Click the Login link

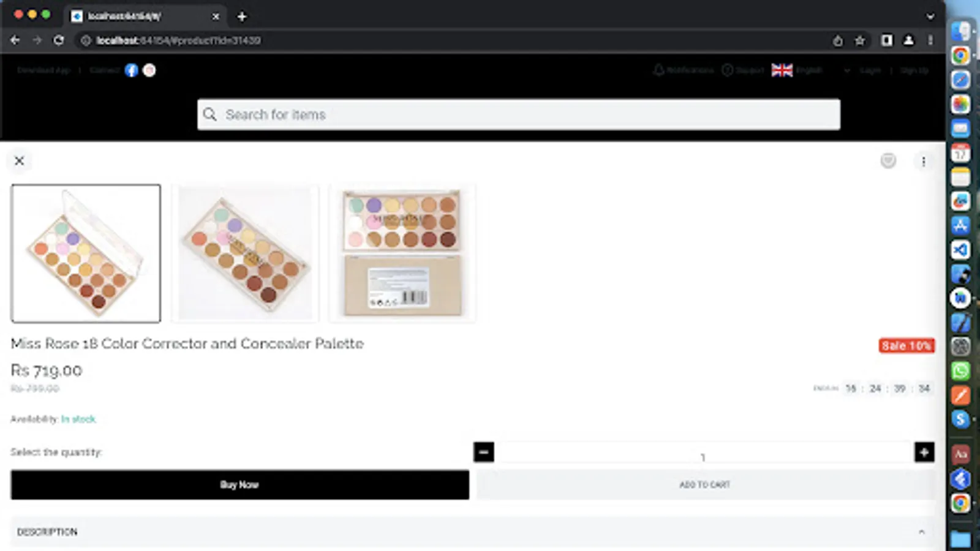870,70
